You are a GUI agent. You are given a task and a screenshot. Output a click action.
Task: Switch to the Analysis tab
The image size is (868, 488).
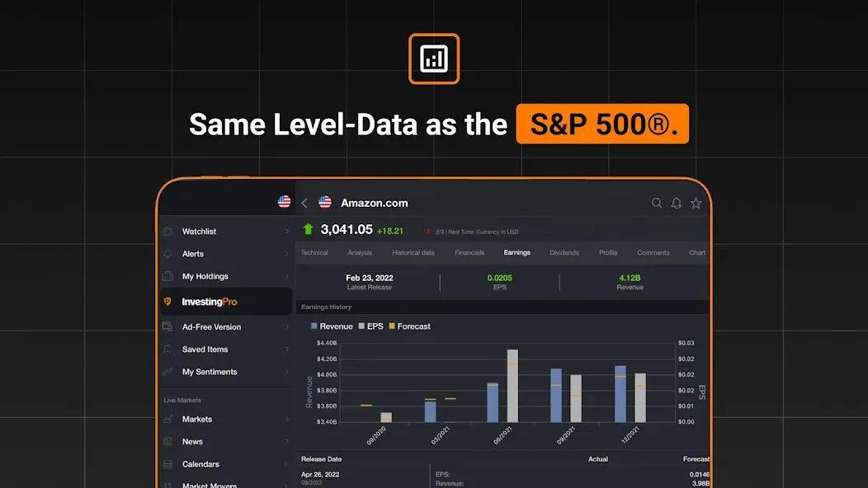point(360,252)
